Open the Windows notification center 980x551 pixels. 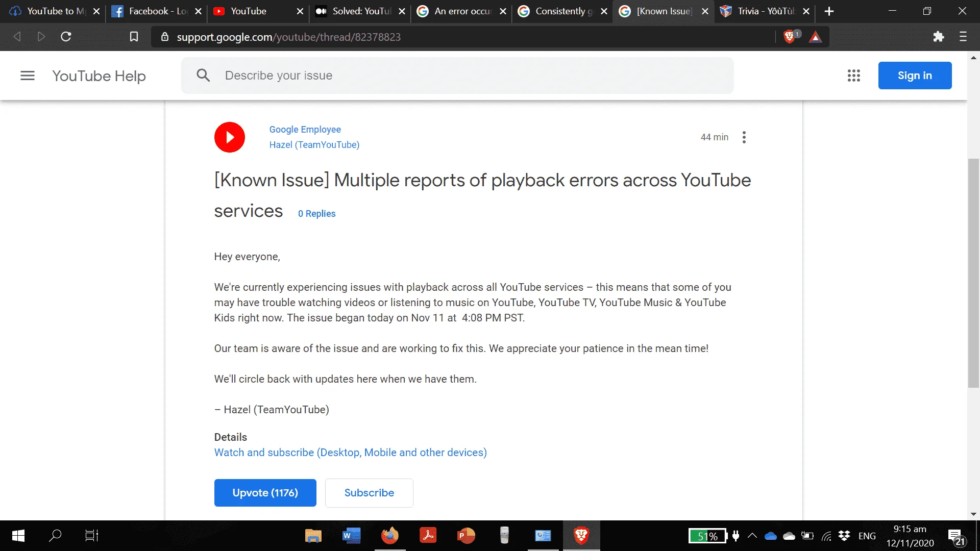[x=956, y=537]
